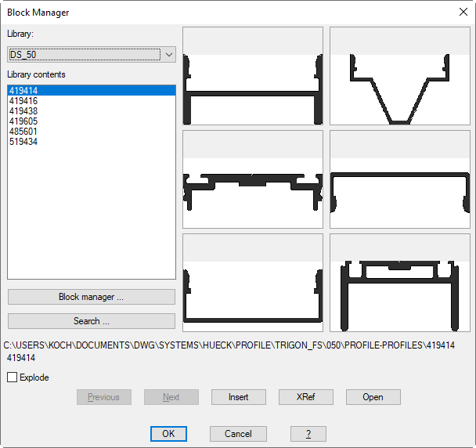
Task: Click the Insert button
Action: click(x=239, y=397)
